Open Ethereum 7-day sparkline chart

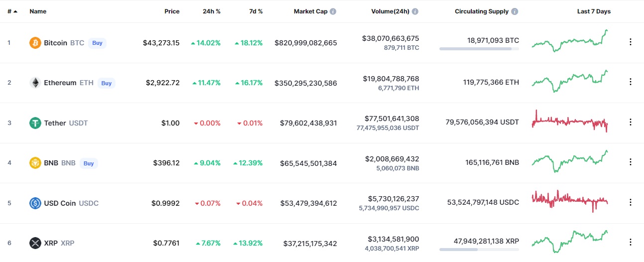(570, 81)
